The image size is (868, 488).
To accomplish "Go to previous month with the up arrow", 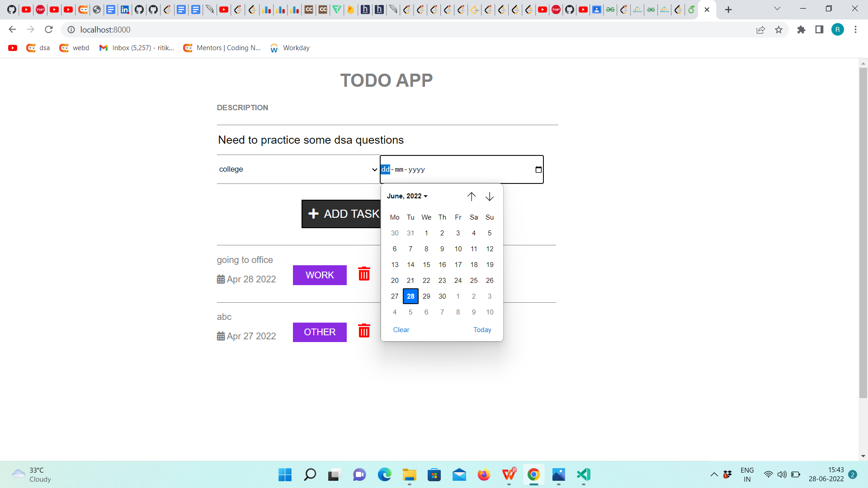I will [472, 196].
